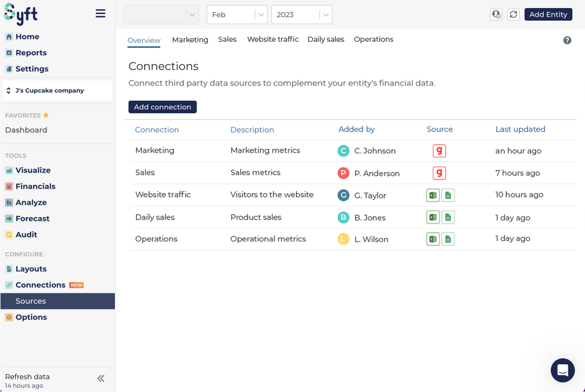Viewport: 585px width, 392px height.
Task: Open Options under Configure
Action: (x=26, y=317)
